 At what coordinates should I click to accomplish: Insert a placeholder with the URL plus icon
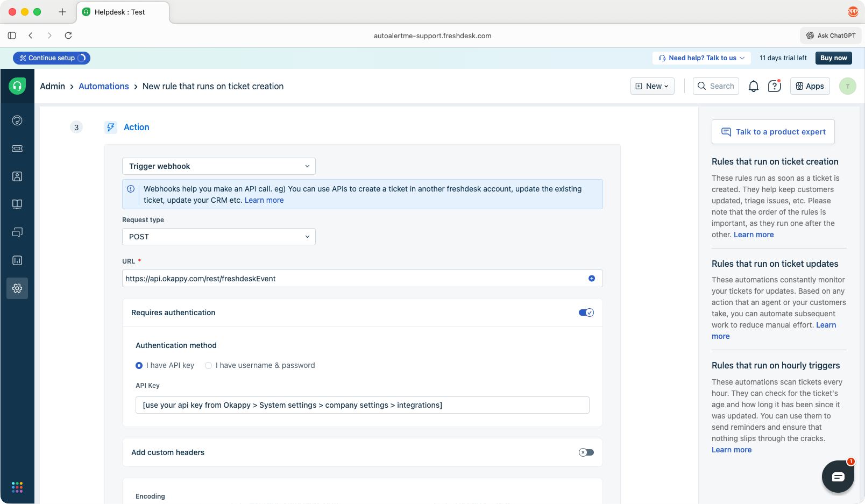click(592, 279)
